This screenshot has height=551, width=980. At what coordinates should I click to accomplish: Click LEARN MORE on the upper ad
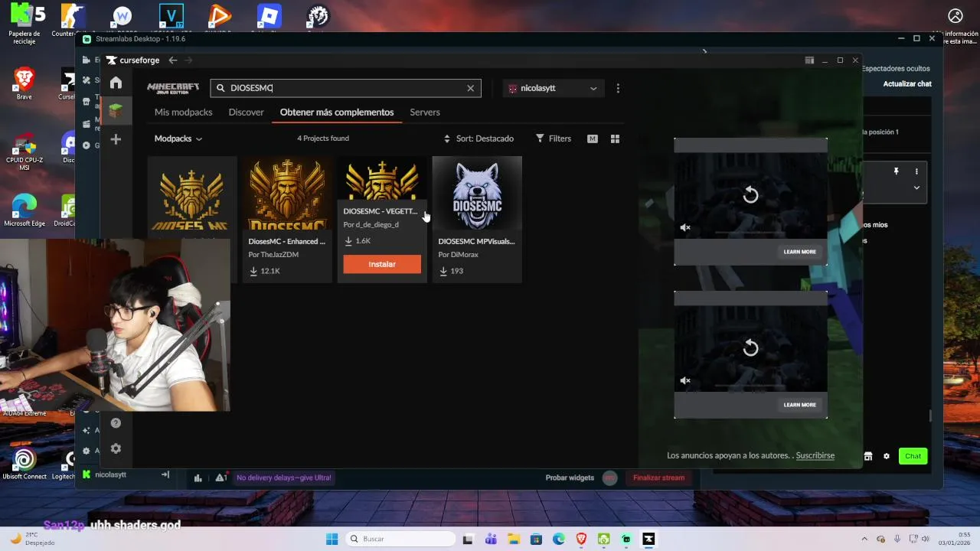pos(799,252)
